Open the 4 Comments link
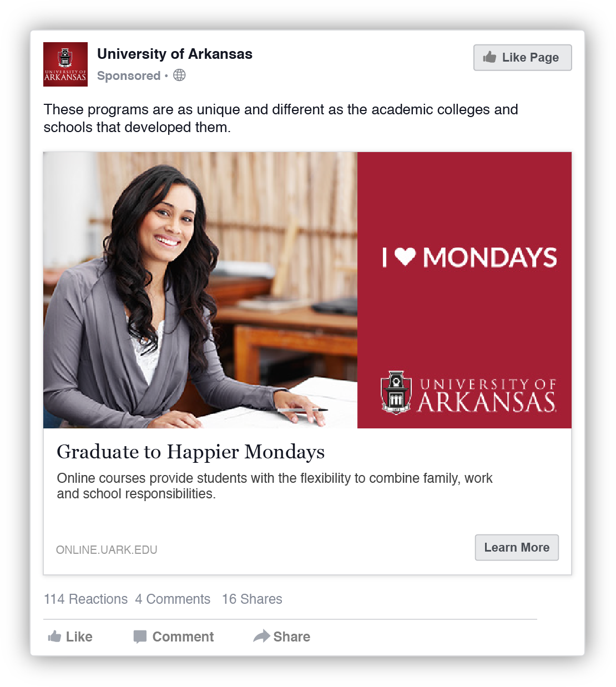616x687 pixels. (173, 599)
